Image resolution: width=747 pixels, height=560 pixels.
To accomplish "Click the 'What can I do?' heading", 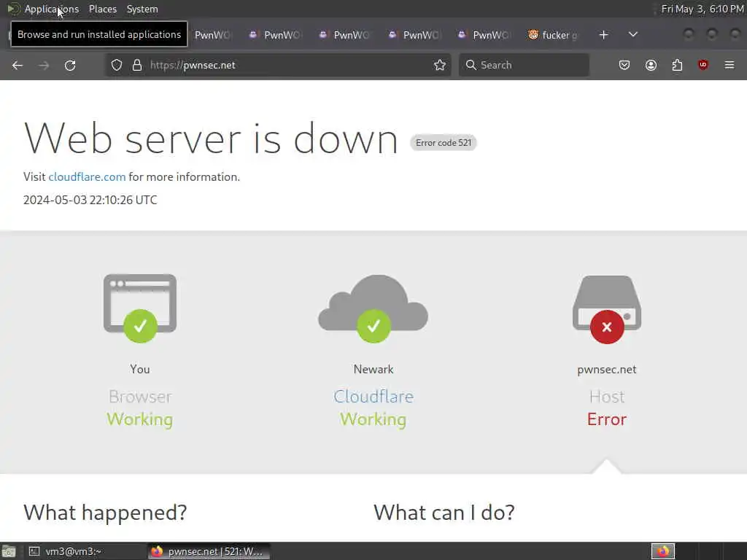I will point(444,513).
